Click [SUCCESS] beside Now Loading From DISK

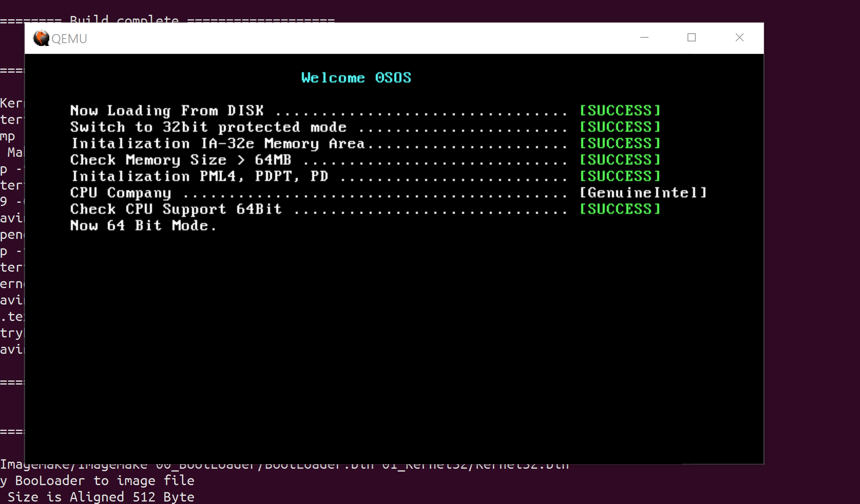[x=620, y=110]
